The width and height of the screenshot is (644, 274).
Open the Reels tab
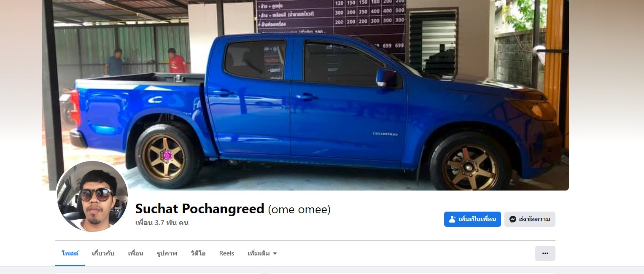tap(226, 253)
